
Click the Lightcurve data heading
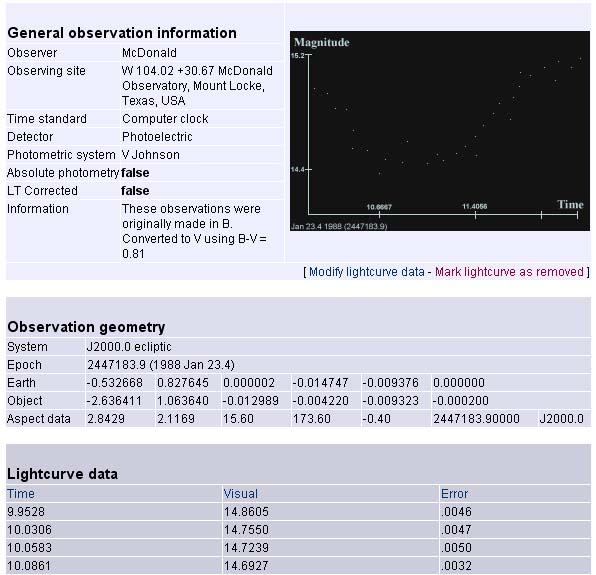pyautogui.click(x=62, y=474)
